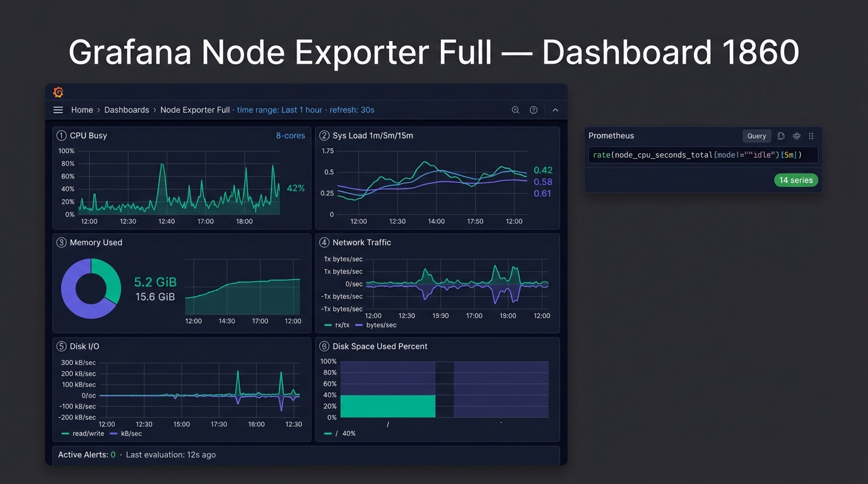Click the zoom out magnifier icon
Screen dimensions: 868x484
tap(515, 110)
